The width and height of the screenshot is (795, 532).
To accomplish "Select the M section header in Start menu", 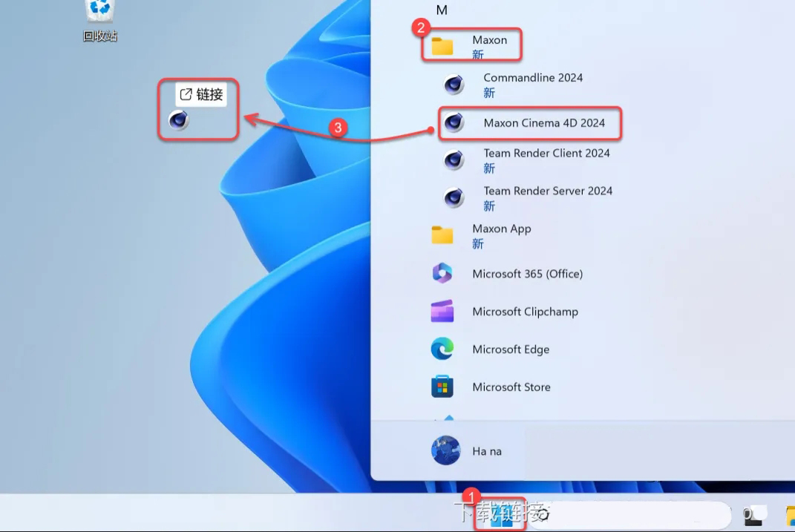I will [442, 10].
